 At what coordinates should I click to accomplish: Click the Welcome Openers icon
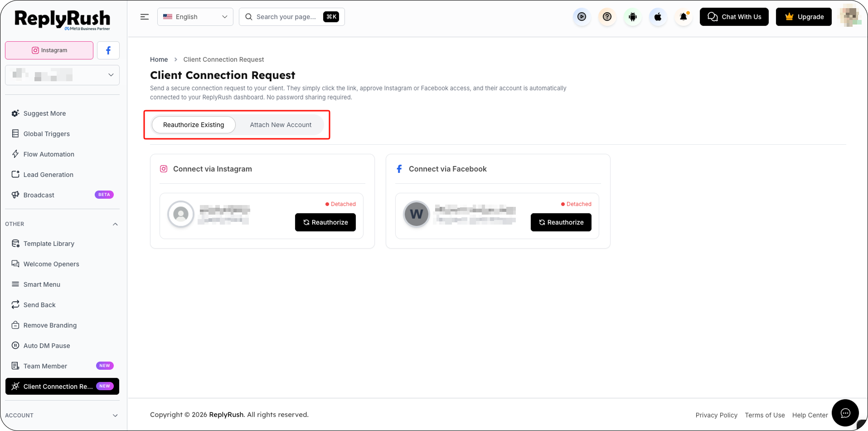pyautogui.click(x=15, y=264)
